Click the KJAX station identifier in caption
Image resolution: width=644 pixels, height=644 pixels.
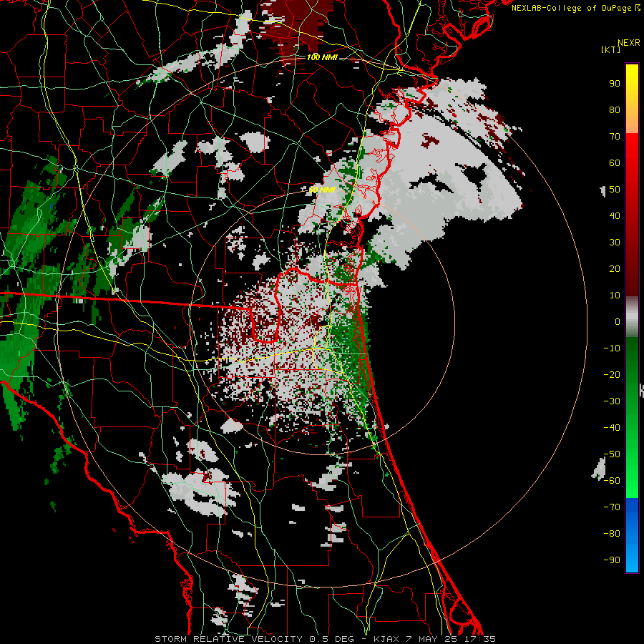click(386, 639)
